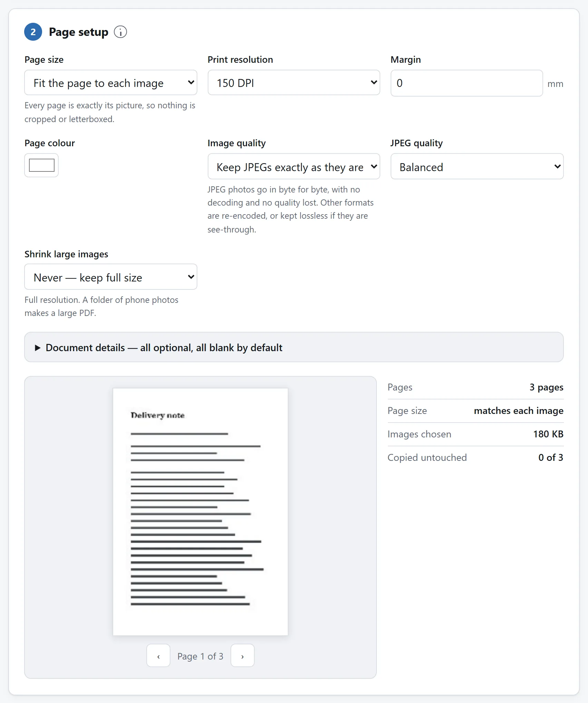Open the Page colour swatch picker

[41, 165]
